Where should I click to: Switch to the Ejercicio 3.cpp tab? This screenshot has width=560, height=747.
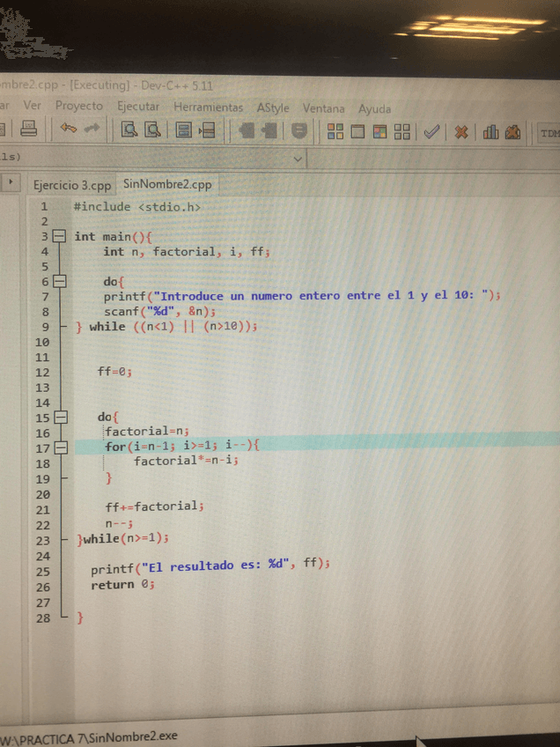[72, 186]
